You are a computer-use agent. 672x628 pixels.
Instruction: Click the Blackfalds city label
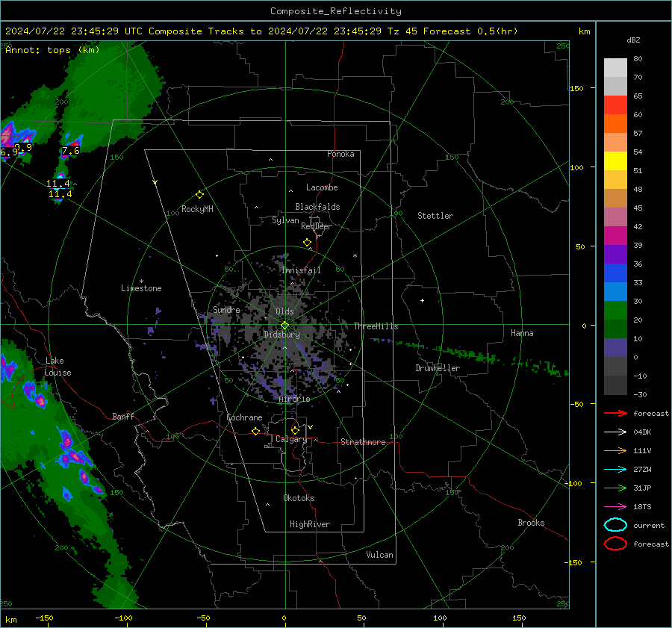pyautogui.click(x=317, y=207)
